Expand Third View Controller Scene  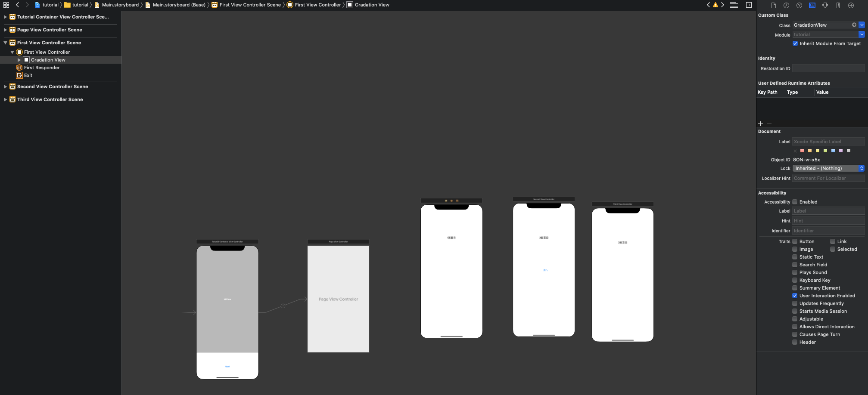click(5, 99)
